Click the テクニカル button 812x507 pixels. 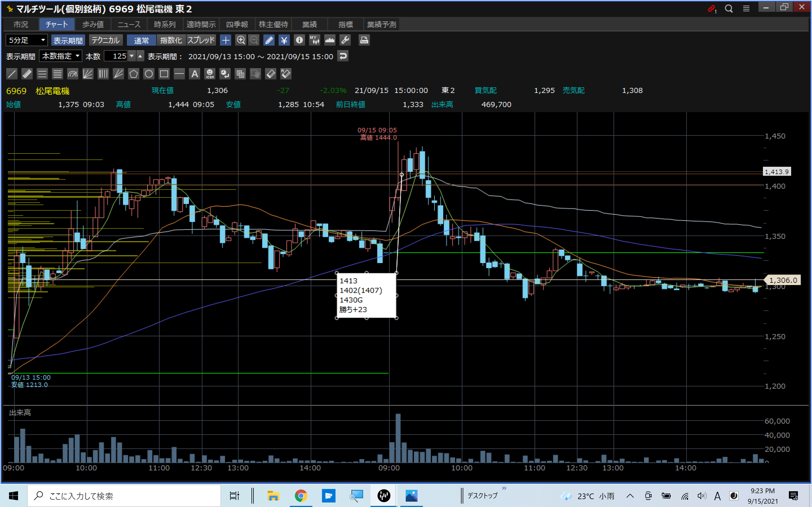point(105,40)
